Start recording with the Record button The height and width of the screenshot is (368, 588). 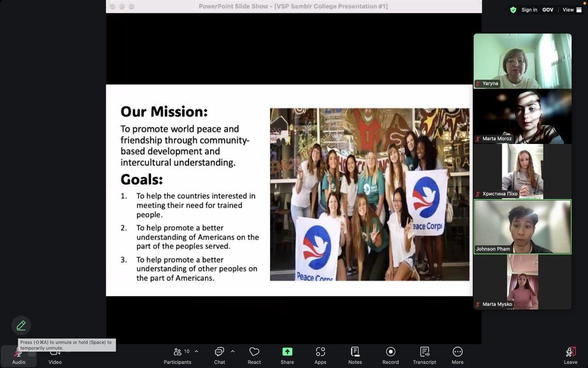(390, 356)
